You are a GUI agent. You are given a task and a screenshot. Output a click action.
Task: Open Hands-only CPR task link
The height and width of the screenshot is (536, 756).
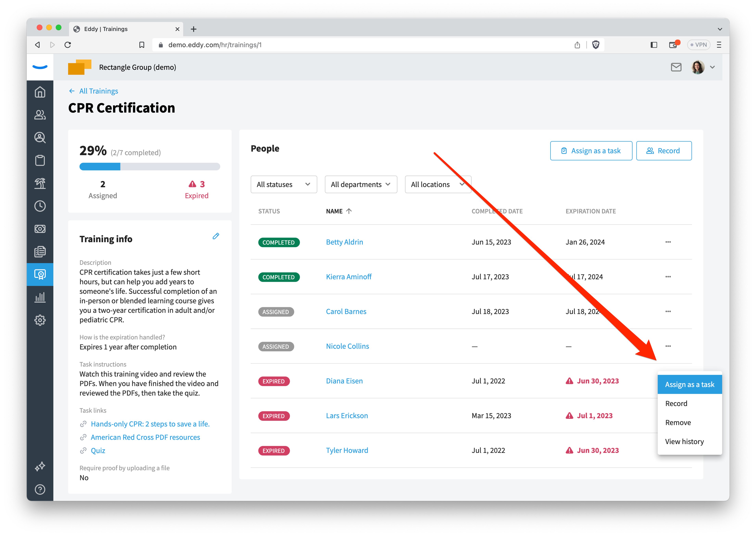pos(150,424)
